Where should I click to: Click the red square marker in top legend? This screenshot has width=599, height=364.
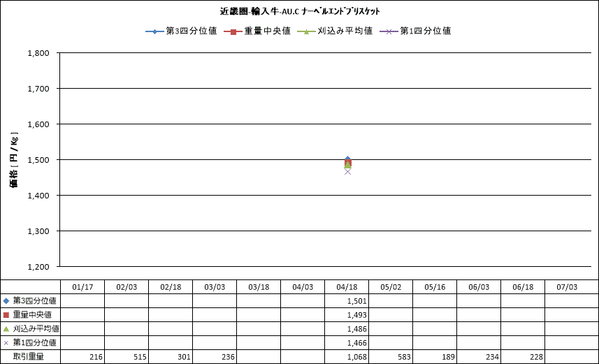coord(233,31)
